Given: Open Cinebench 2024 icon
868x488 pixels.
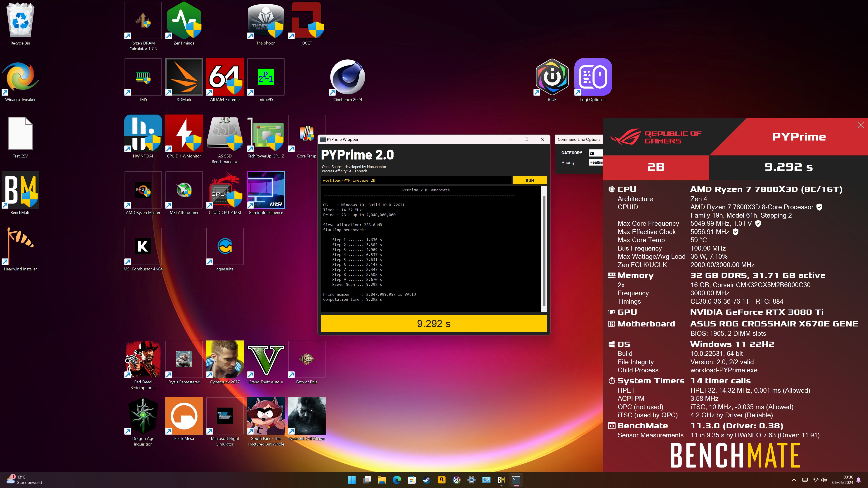Looking at the screenshot, I should (x=347, y=80).
